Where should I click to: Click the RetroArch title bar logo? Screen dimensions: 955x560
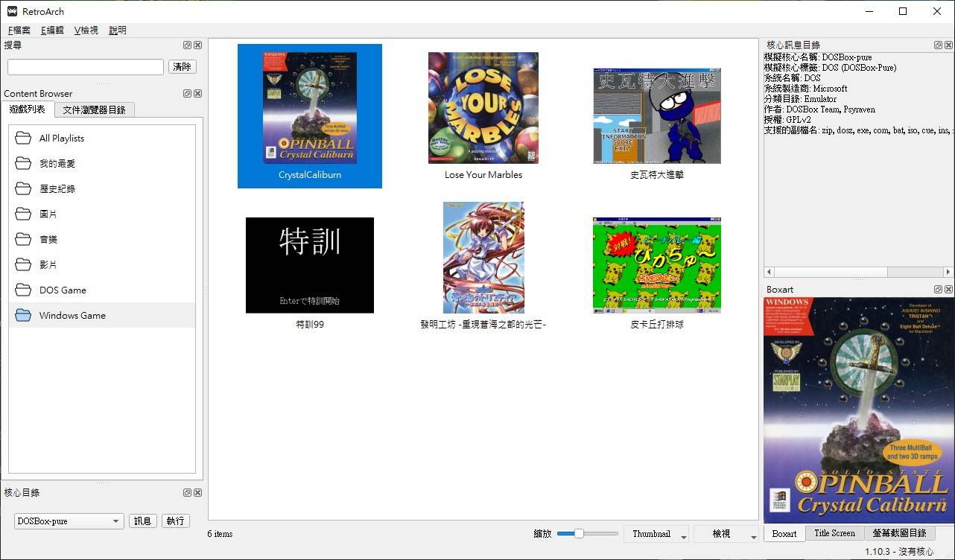pos(13,11)
